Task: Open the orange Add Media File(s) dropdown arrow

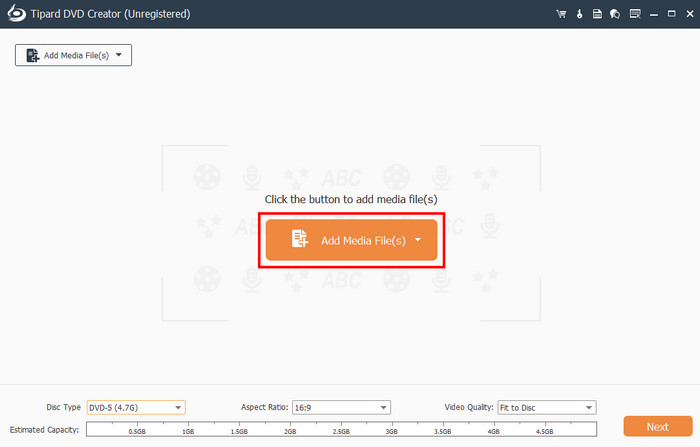Action: coord(418,240)
